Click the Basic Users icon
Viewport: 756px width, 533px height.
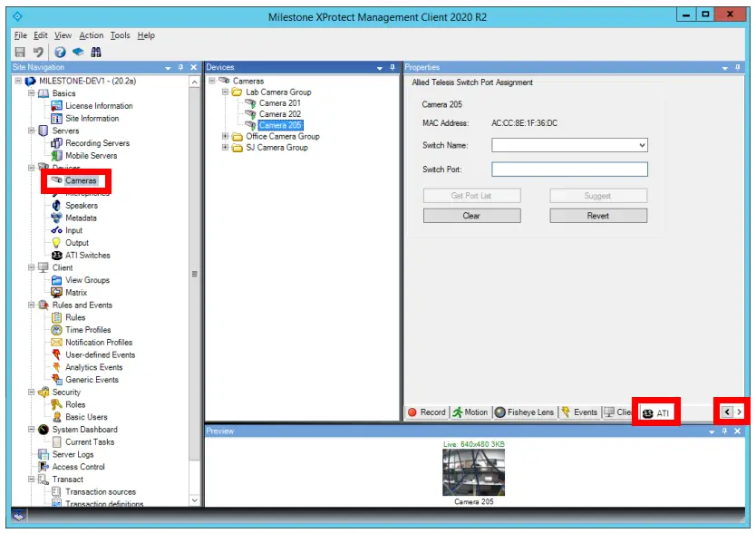click(x=56, y=417)
